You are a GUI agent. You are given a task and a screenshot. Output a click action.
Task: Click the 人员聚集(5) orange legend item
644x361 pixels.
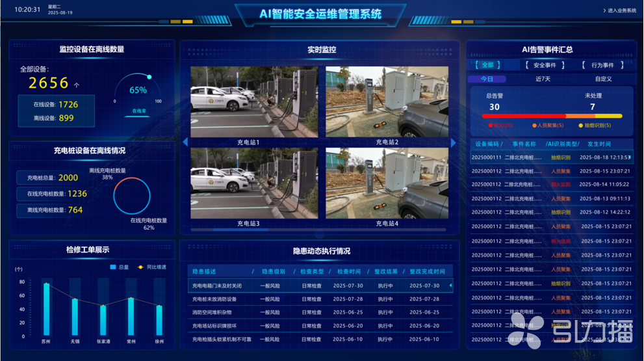pos(547,126)
